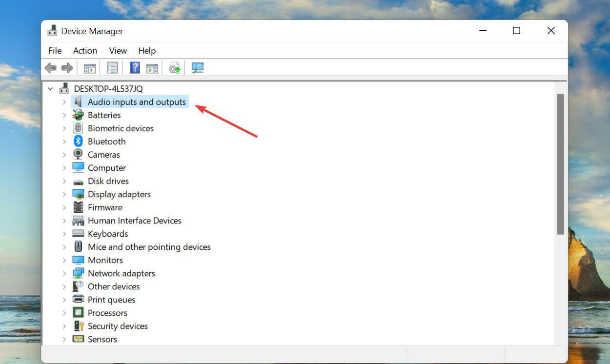Viewport: 610px width, 364px height.
Task: Expand the Network adapters chevron
Action: (64, 273)
